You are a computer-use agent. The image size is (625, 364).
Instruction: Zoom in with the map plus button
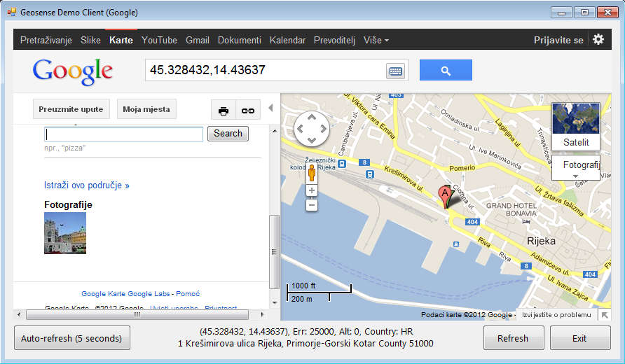tap(312, 190)
